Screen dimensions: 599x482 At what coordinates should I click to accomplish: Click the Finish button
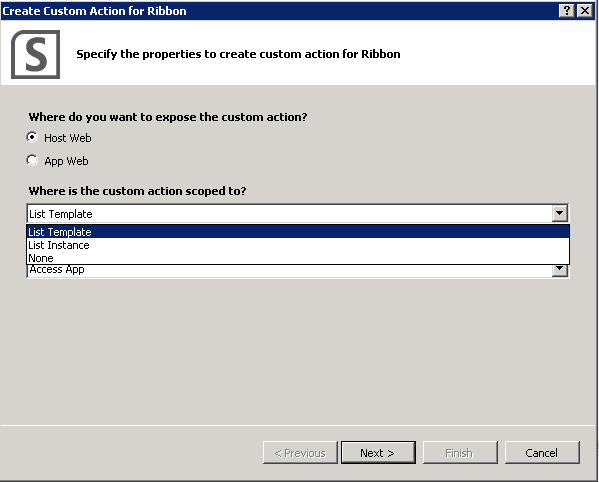pyautogui.click(x=460, y=453)
